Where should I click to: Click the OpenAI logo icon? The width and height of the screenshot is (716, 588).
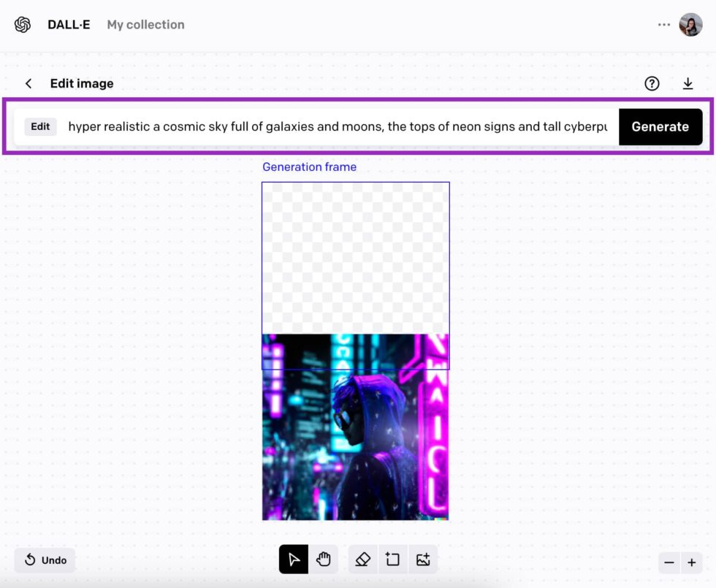(23, 25)
